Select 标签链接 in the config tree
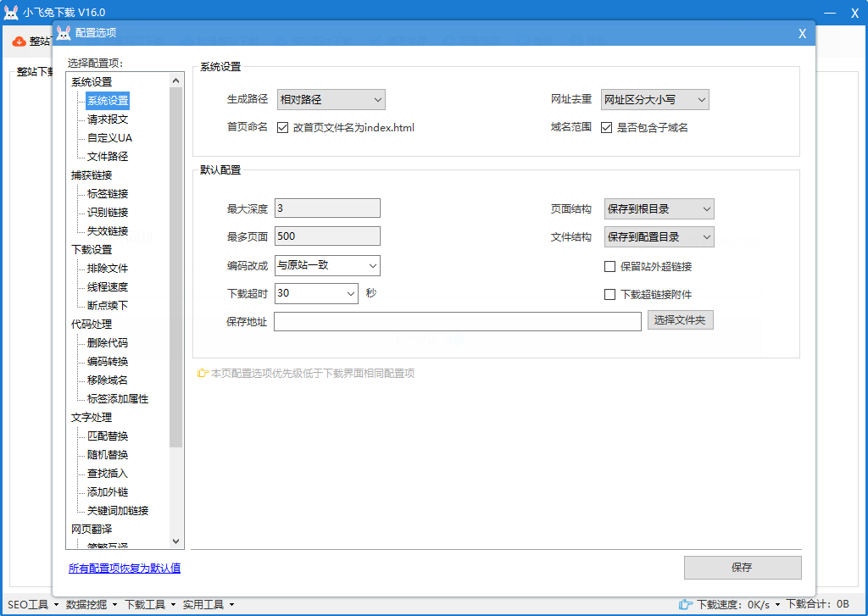 click(108, 194)
